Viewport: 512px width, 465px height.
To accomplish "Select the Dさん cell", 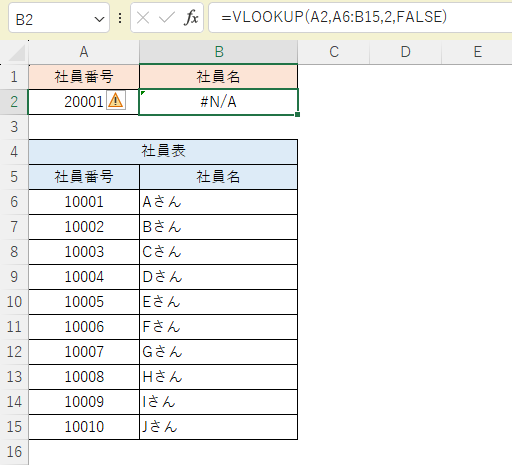I will click(x=218, y=277).
